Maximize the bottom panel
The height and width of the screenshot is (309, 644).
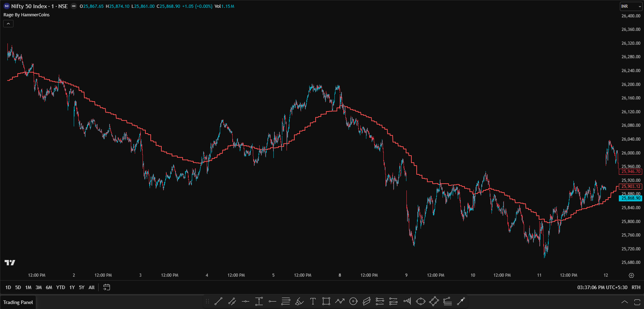(x=637, y=302)
